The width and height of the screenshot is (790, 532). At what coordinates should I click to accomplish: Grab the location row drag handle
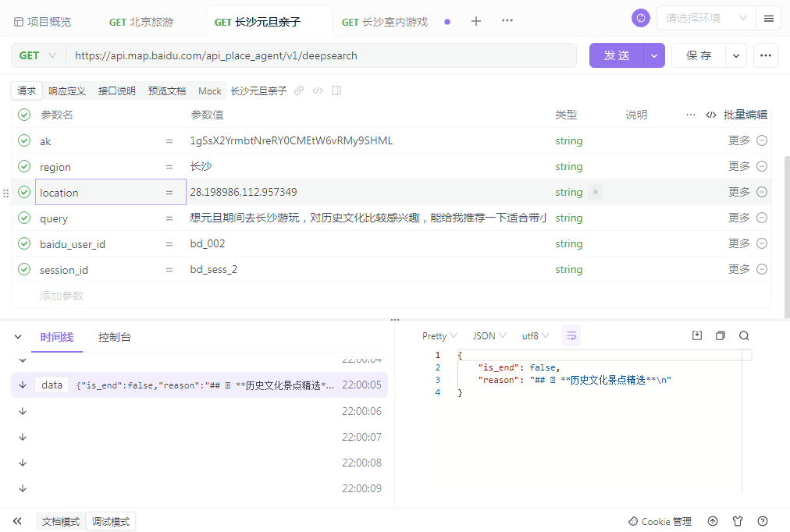[6, 193]
